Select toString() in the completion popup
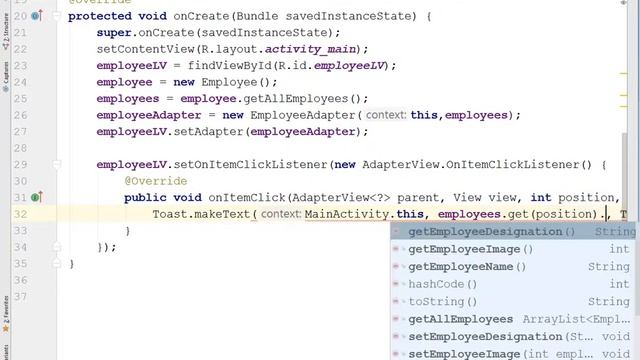 [513, 302]
